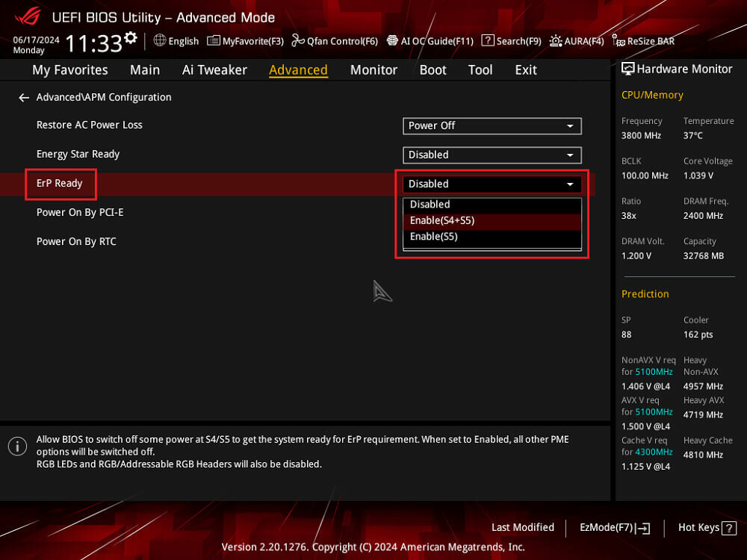The width and height of the screenshot is (747, 560).
Task: Click the Restore AC Power Loss arrow
Action: coord(570,126)
